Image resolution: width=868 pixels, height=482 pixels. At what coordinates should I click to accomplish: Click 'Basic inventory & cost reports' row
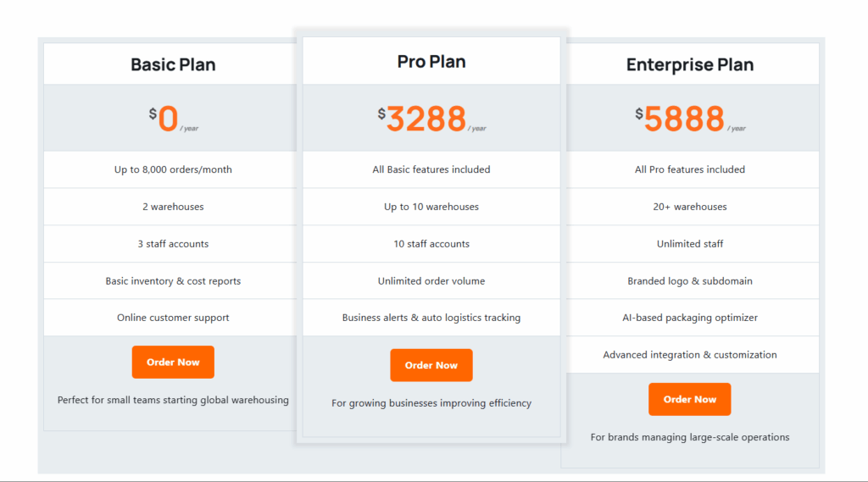pyautogui.click(x=173, y=281)
